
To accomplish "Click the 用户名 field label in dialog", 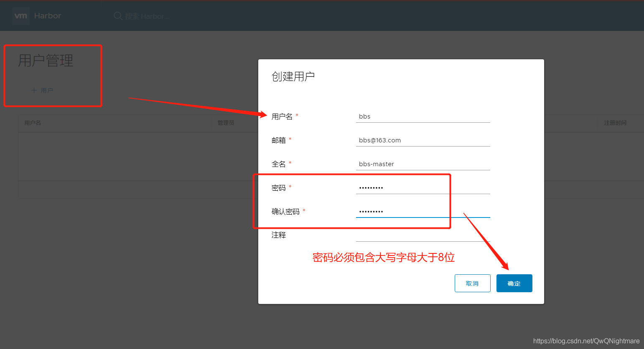I will coord(282,116).
